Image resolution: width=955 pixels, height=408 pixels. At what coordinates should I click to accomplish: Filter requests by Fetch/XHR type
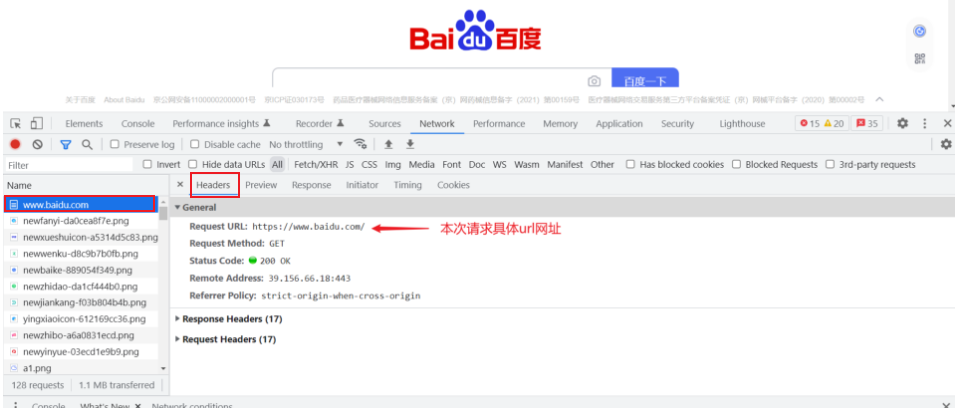coord(316,164)
